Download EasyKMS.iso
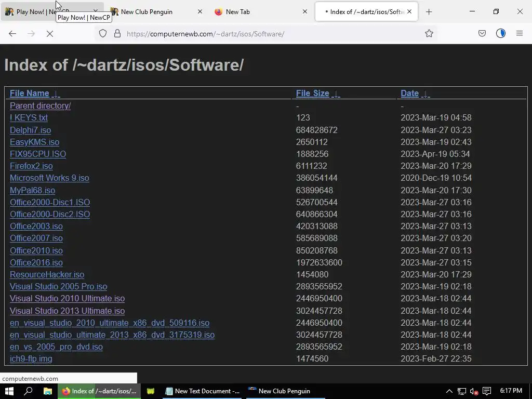Screen dimensions: 532x399 tap(34, 142)
